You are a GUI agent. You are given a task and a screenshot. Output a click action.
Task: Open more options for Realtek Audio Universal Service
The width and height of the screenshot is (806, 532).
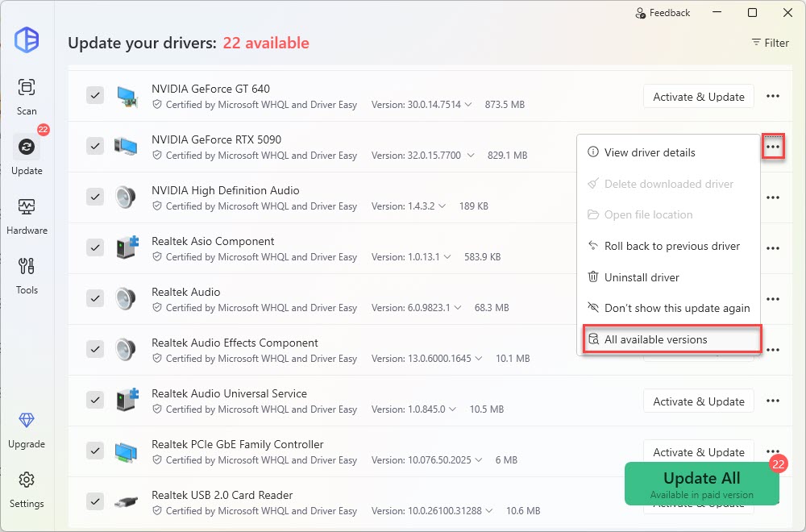tap(773, 401)
